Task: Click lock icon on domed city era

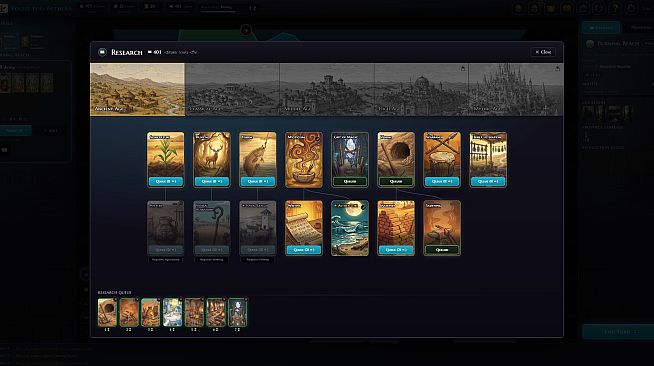Action: pos(463,68)
